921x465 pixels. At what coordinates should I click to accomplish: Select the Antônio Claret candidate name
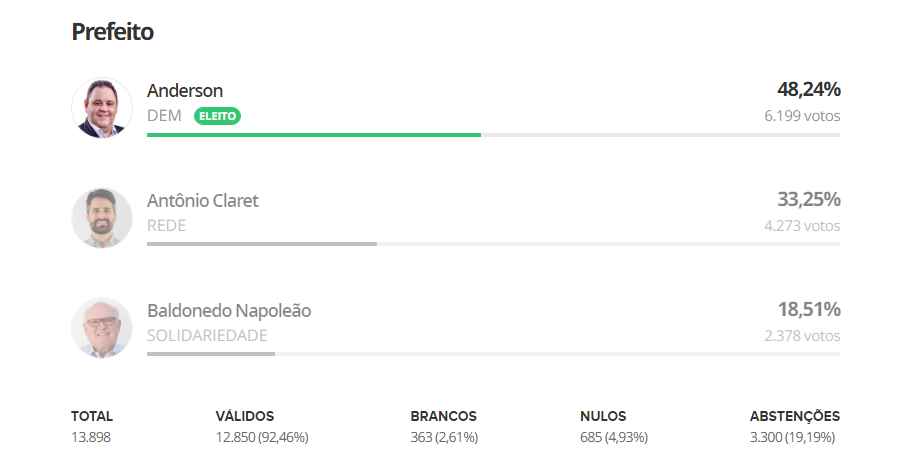(203, 200)
